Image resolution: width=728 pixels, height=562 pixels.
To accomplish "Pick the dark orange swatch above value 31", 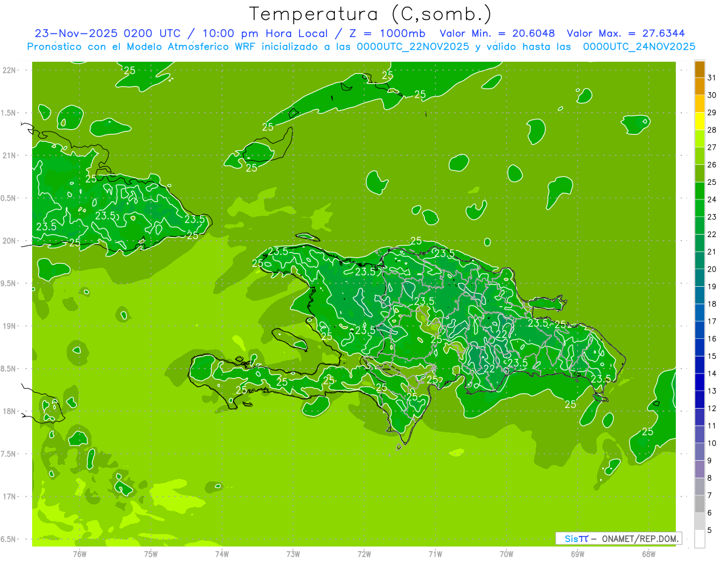I will pyautogui.click(x=699, y=70).
